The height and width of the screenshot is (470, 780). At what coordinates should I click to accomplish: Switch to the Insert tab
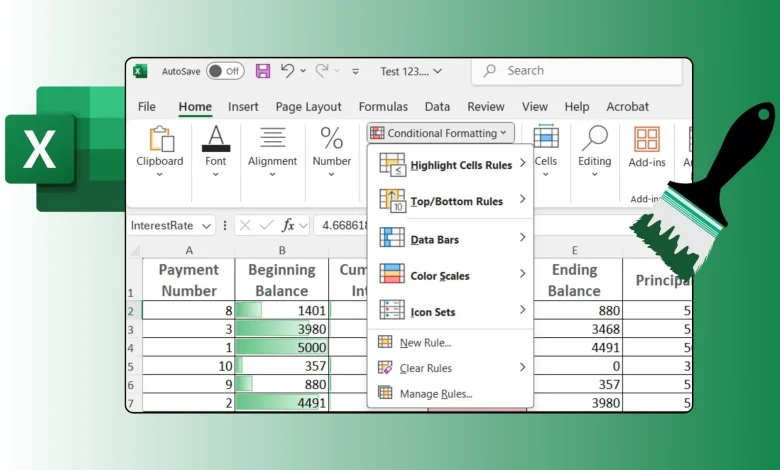pos(243,106)
